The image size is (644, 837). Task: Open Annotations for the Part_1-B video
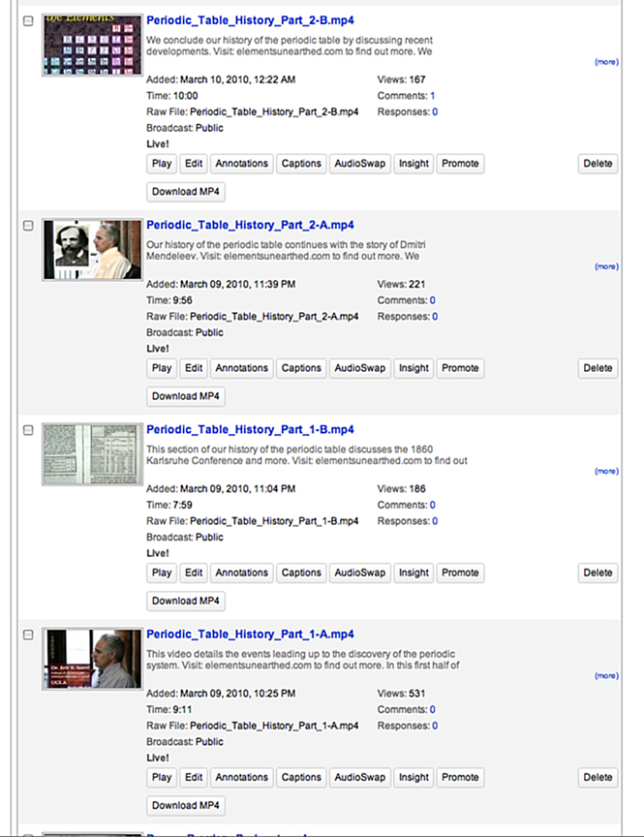242,573
